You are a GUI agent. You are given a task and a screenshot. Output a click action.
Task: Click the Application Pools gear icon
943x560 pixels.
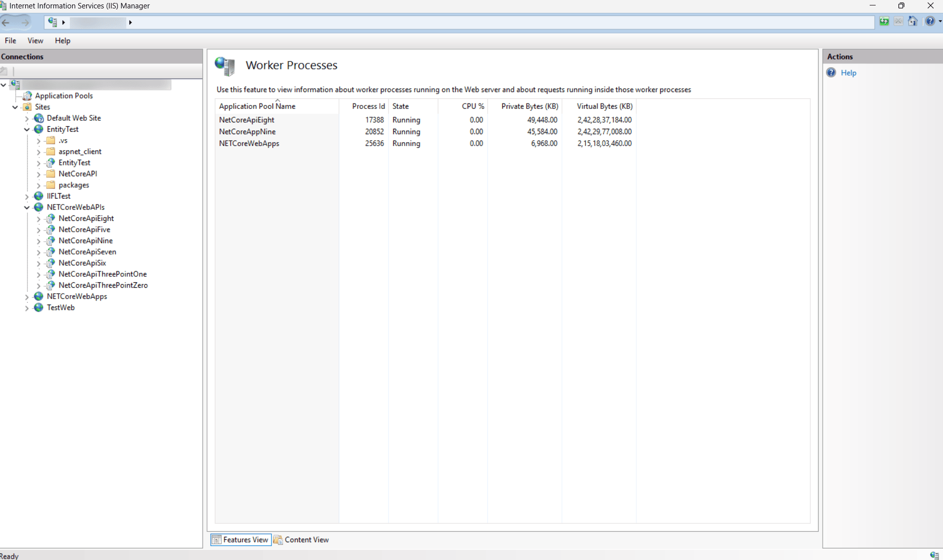tap(27, 96)
